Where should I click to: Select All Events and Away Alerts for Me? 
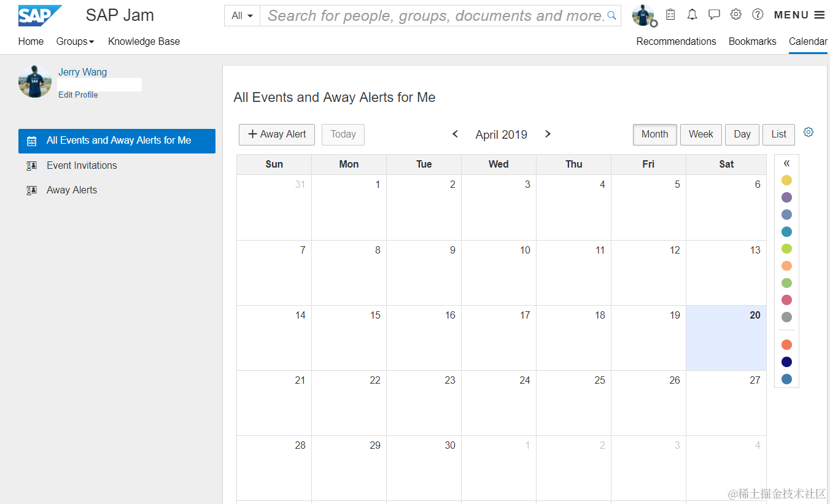(x=117, y=141)
